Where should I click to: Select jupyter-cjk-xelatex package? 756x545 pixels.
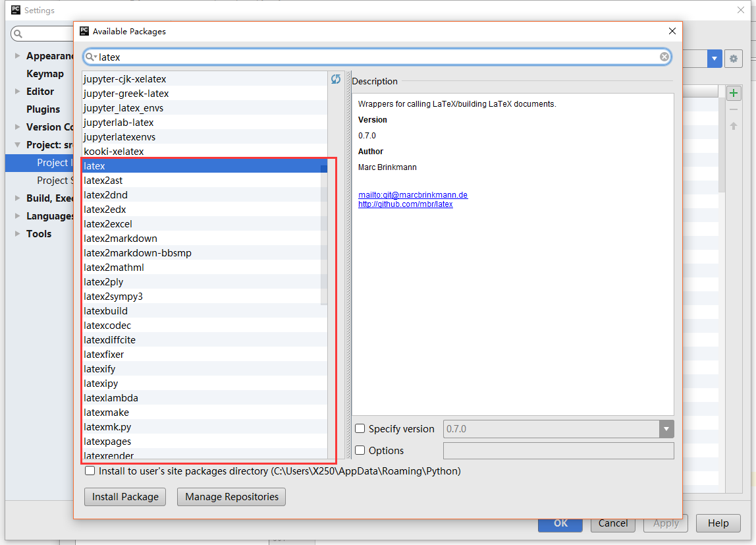point(204,79)
